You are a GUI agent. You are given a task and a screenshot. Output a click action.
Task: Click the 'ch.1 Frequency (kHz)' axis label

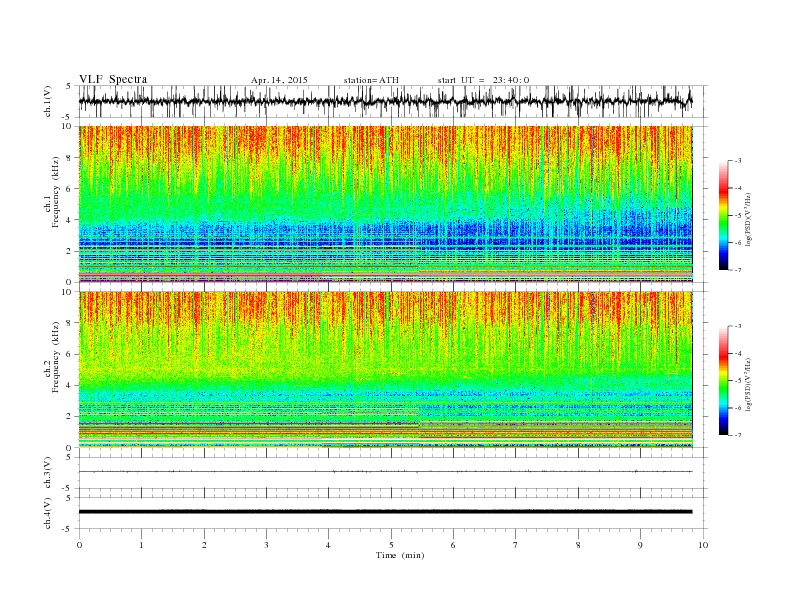click(52, 192)
